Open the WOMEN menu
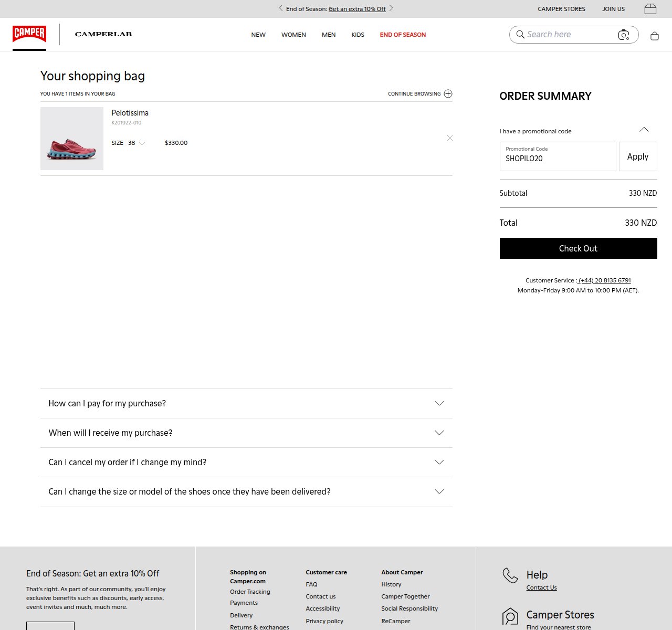This screenshot has height=630, width=672. 293,35
